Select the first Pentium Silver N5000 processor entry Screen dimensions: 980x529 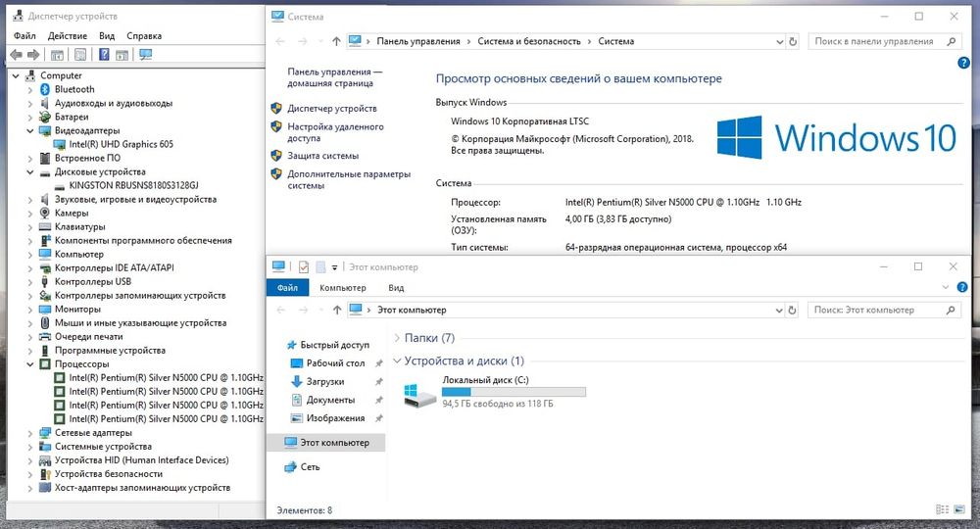167,378
